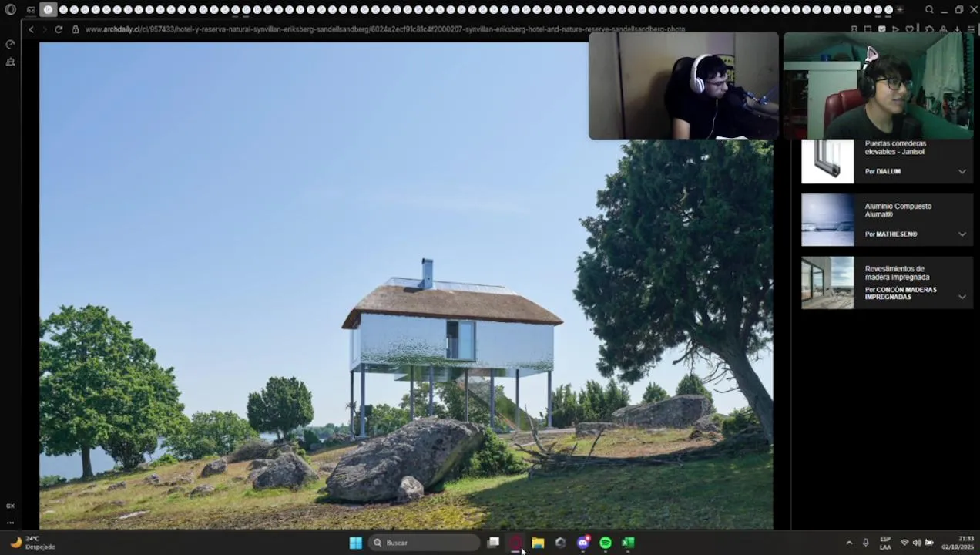Image resolution: width=980 pixels, height=555 pixels.
Task: Open the workspaces icon beside the Opera logo
Action: pos(31,10)
